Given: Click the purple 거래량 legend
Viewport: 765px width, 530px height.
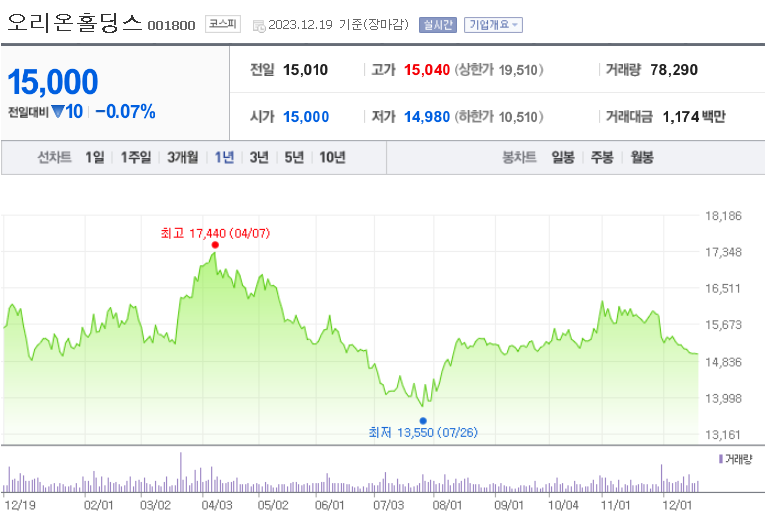Looking at the screenshot, I should (735, 459).
